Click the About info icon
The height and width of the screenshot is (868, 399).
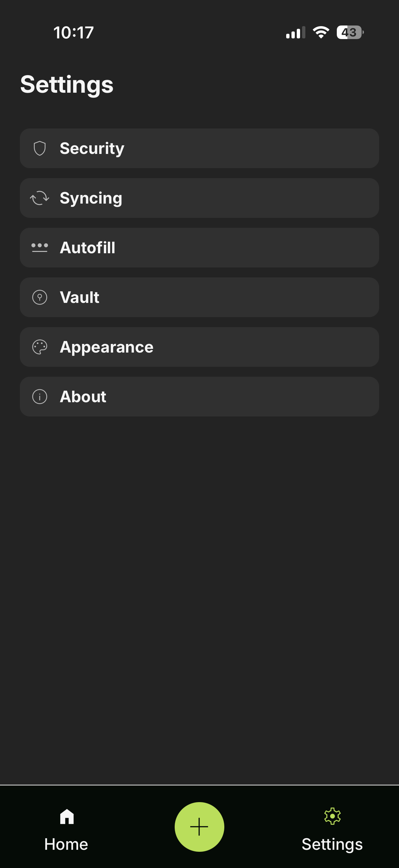point(40,396)
